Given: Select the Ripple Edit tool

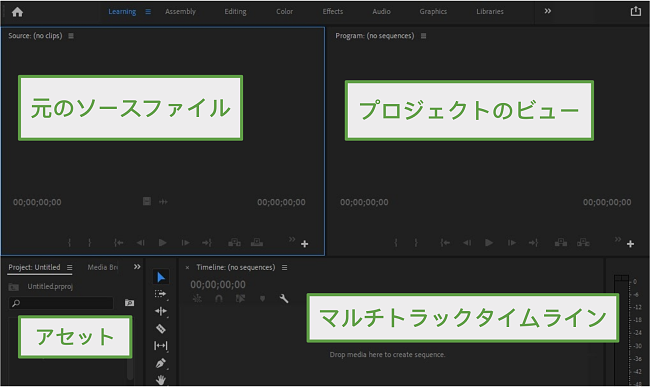Looking at the screenshot, I should tap(160, 311).
